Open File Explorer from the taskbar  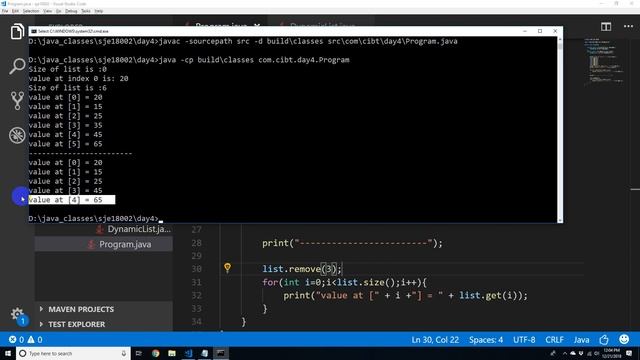172,353
